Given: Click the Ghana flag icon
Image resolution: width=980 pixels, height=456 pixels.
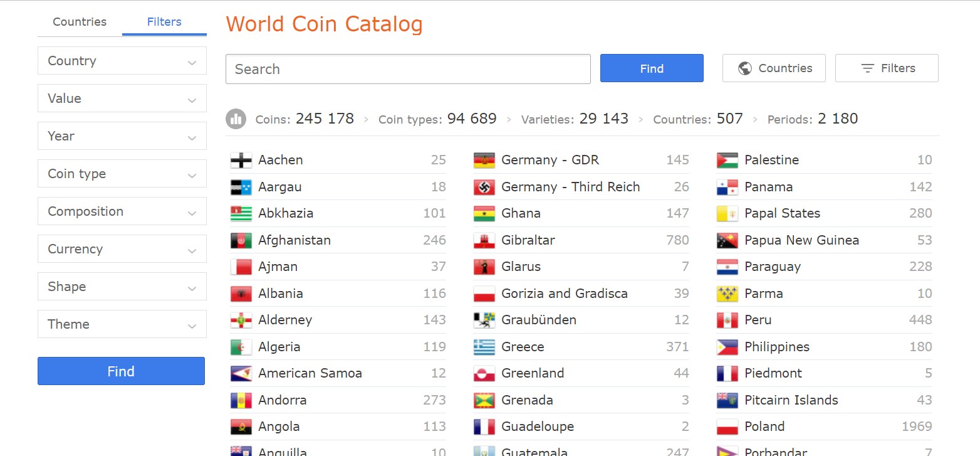Looking at the screenshot, I should [x=484, y=213].
